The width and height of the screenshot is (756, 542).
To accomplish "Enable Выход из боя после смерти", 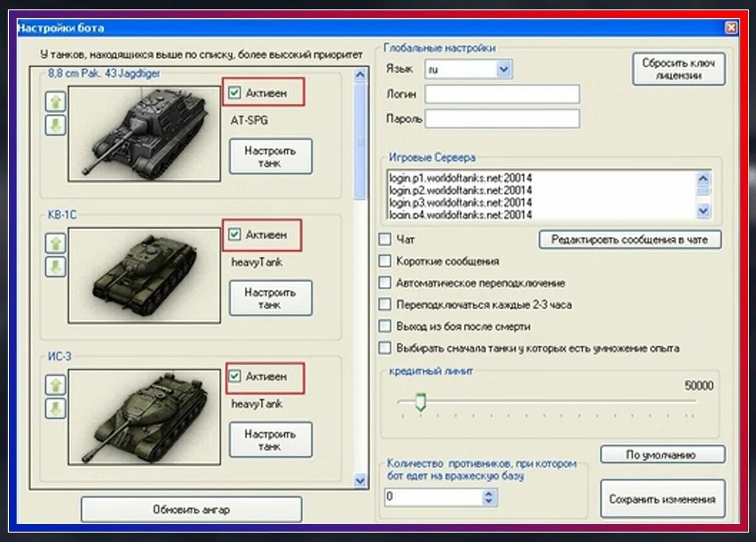I will 384,326.
